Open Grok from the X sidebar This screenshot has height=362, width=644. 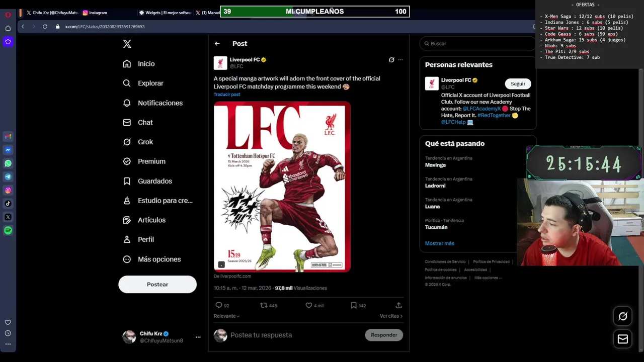pos(138,142)
